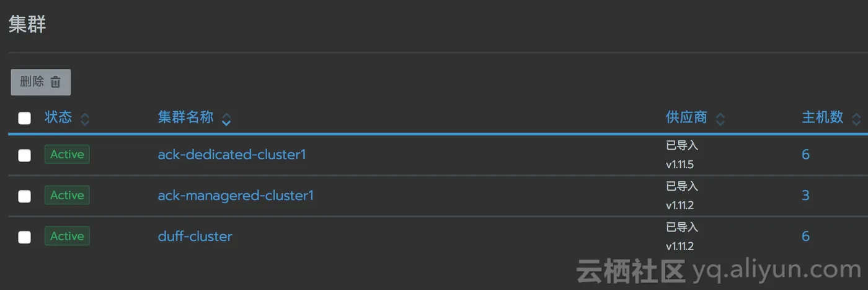Open the ack-managered-cluster1 cluster link
Screen dimensions: 868x290
(x=236, y=196)
